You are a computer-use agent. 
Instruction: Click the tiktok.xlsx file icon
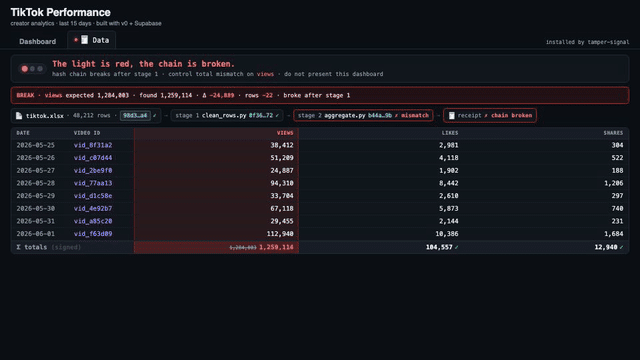point(19,116)
